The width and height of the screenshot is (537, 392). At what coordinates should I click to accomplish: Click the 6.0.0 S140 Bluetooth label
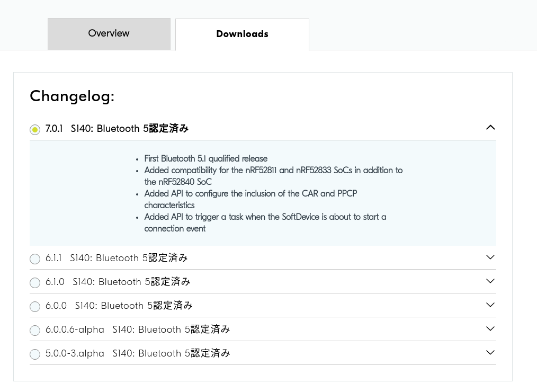tap(132, 306)
